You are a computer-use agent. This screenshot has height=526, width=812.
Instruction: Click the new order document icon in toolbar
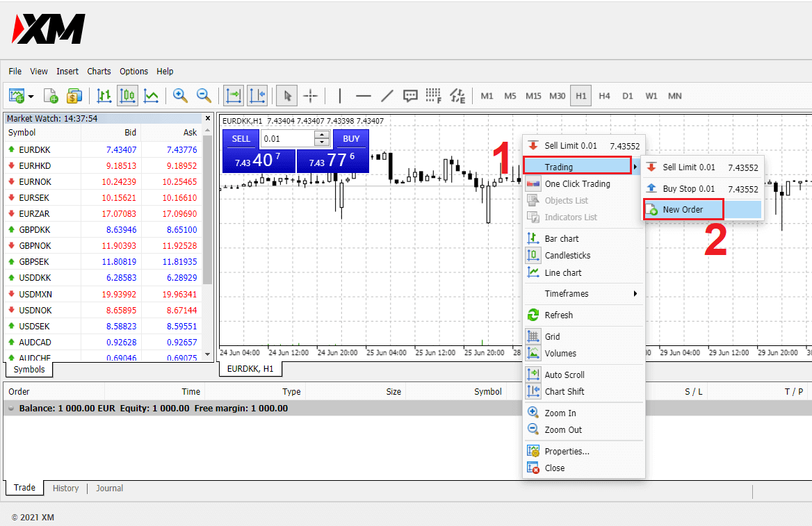coord(51,96)
